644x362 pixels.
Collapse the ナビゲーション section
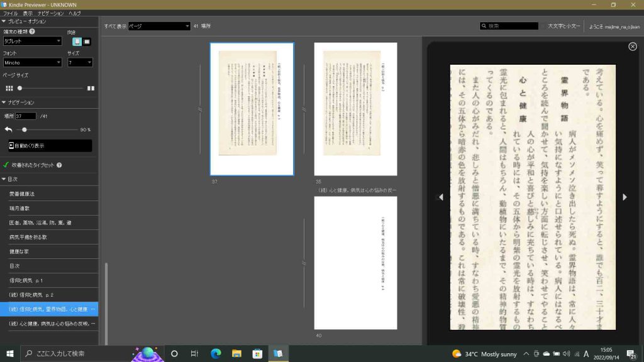click(4, 102)
